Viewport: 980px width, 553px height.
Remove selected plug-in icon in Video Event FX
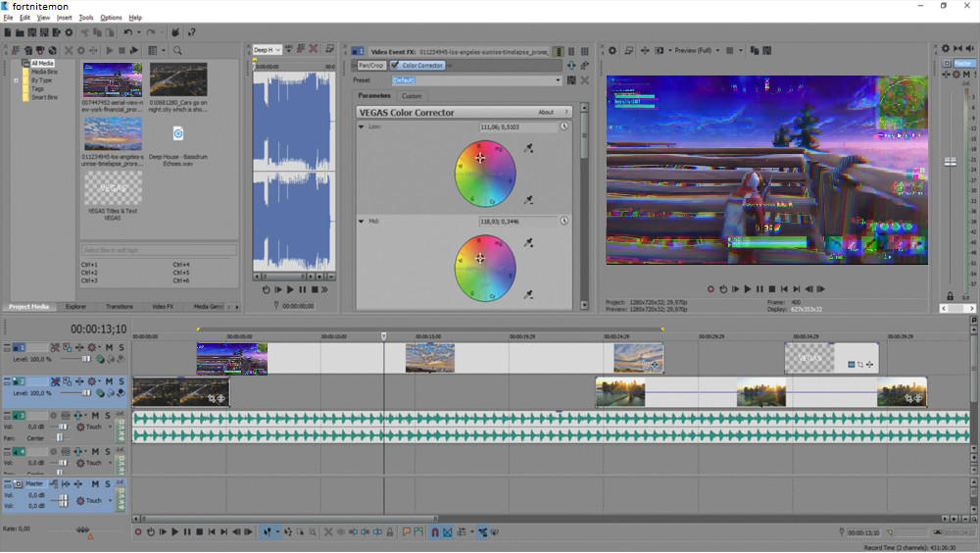pyautogui.click(x=585, y=65)
